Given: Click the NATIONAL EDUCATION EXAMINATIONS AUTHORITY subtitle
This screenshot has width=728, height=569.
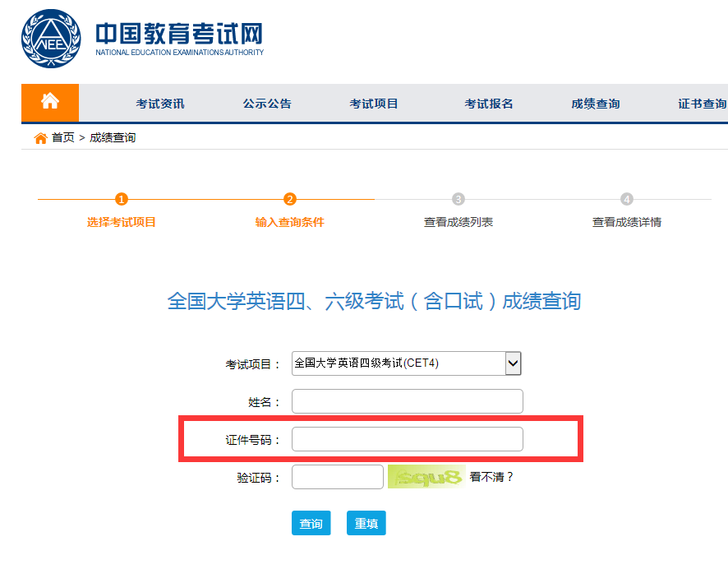Looking at the screenshot, I should 180,53.
